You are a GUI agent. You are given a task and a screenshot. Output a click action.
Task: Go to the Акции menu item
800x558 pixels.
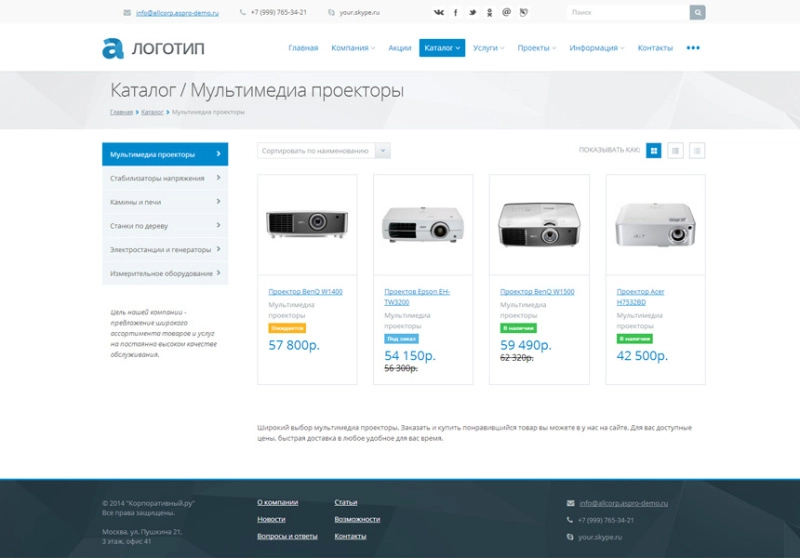399,48
